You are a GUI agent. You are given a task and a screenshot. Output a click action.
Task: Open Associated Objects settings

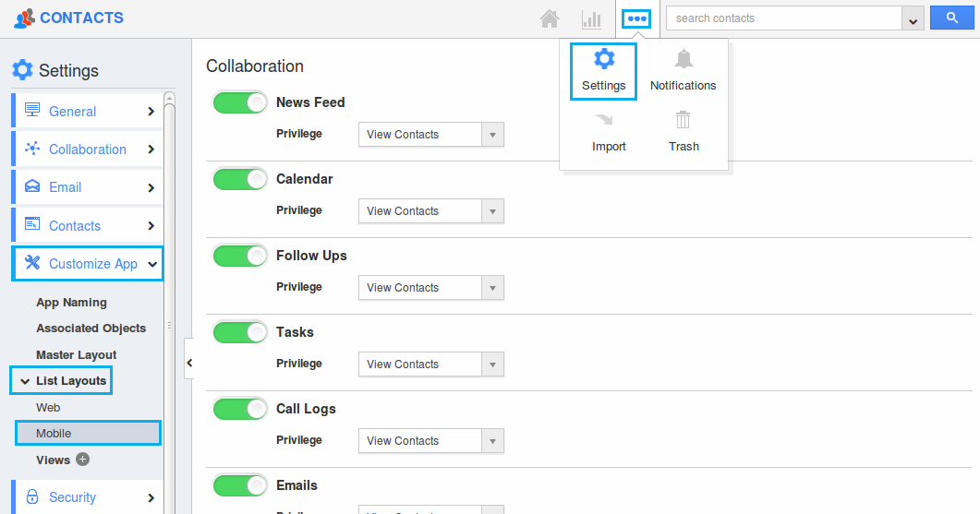tap(91, 328)
